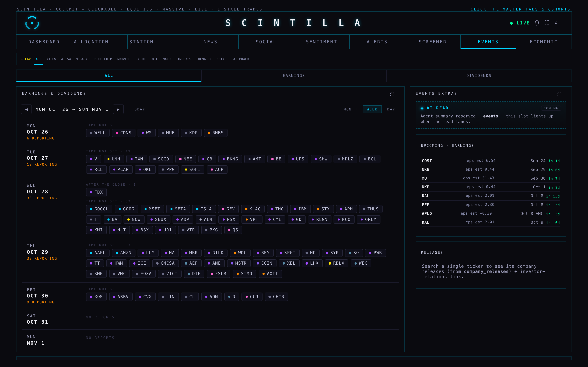Click the horizontal scrollbar at bottom

[294, 358]
